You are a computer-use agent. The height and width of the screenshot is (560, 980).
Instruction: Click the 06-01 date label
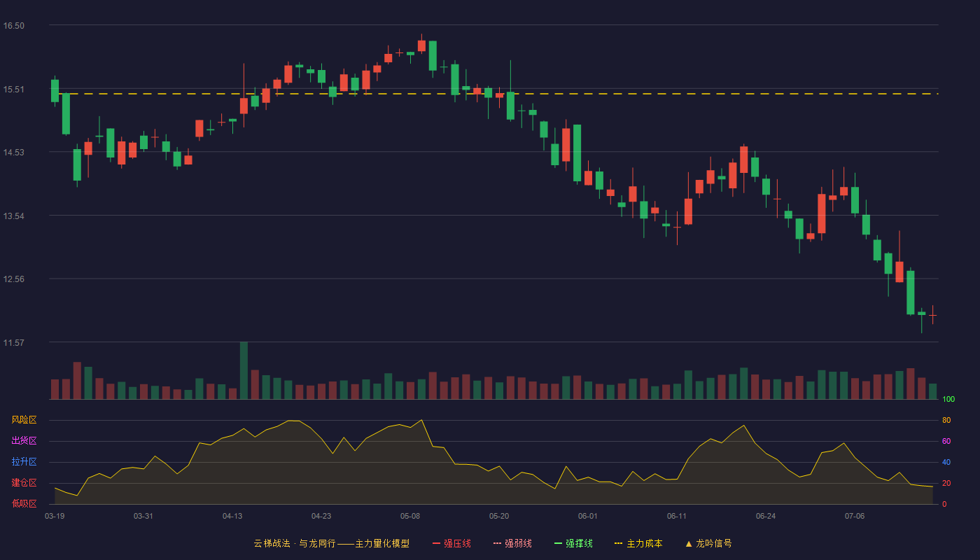588,516
